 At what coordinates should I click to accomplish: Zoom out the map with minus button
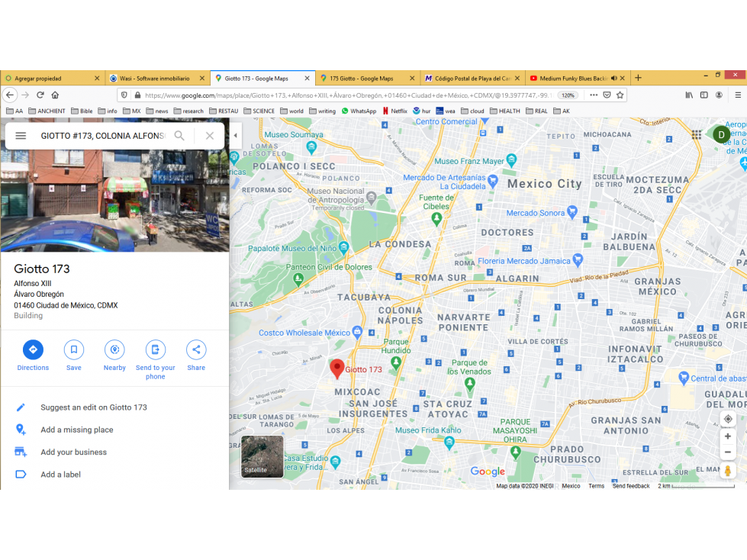pos(727,452)
